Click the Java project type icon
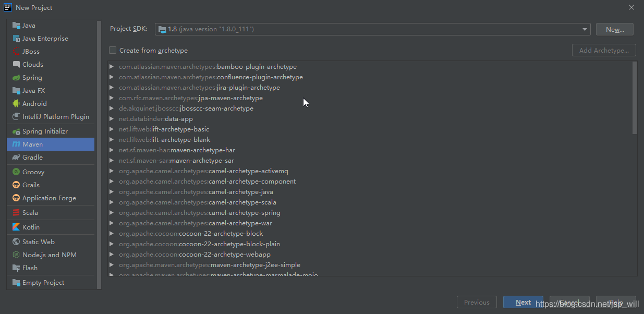 (x=16, y=25)
